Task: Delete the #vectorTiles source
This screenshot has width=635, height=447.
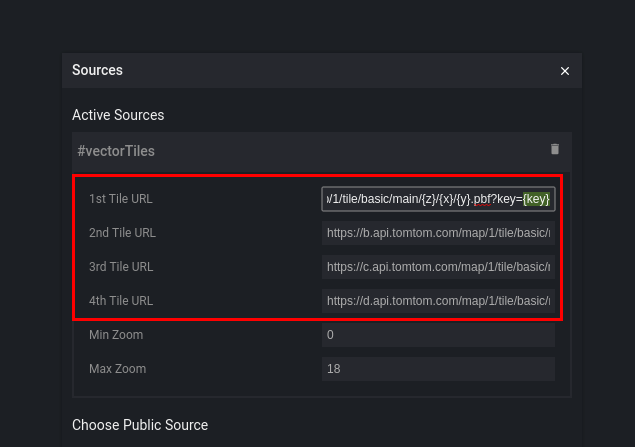Action: tap(555, 149)
